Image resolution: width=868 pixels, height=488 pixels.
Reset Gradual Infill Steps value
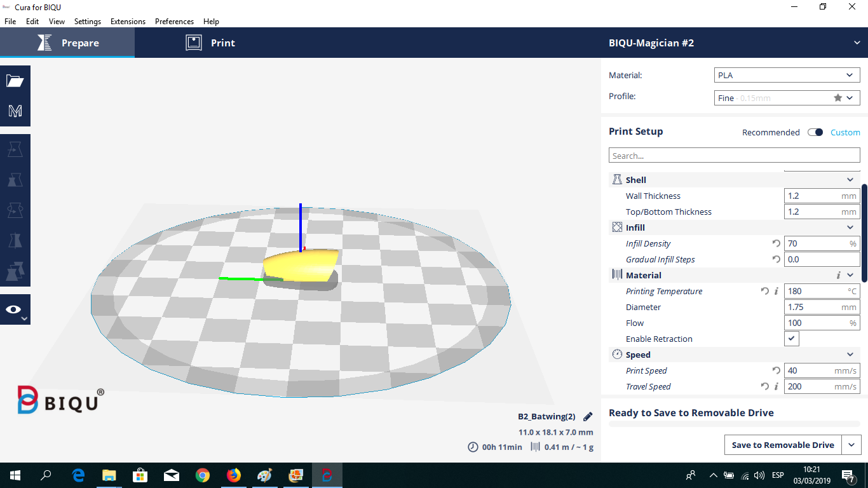(776, 259)
